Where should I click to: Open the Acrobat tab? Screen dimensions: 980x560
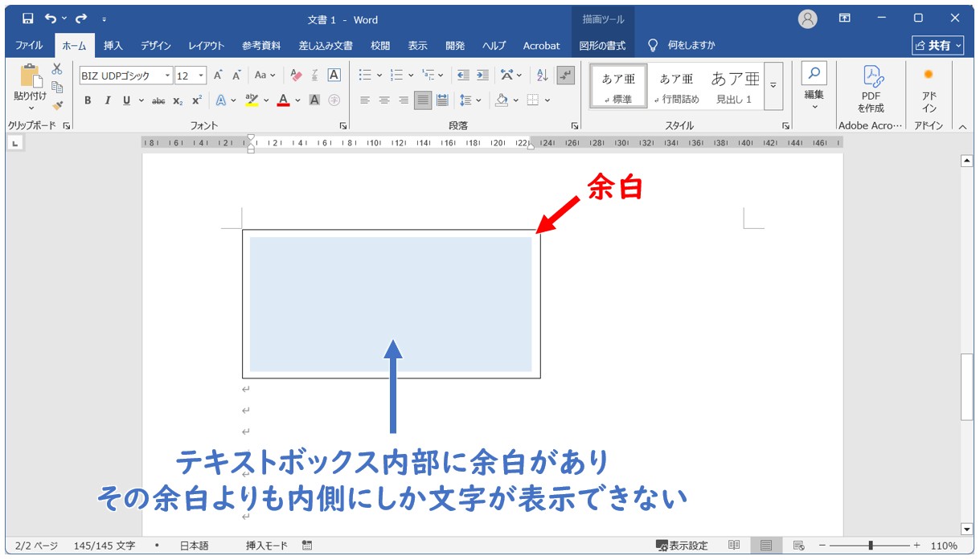pos(541,46)
